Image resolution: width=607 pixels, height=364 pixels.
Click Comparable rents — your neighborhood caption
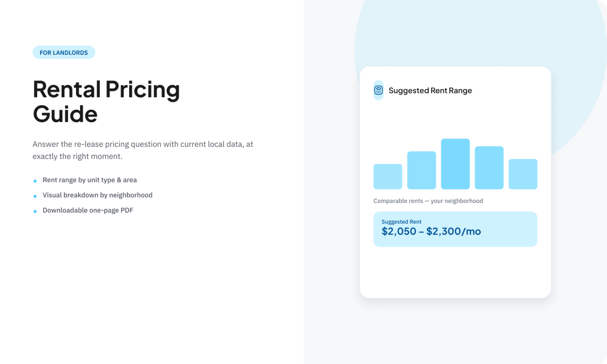428,201
